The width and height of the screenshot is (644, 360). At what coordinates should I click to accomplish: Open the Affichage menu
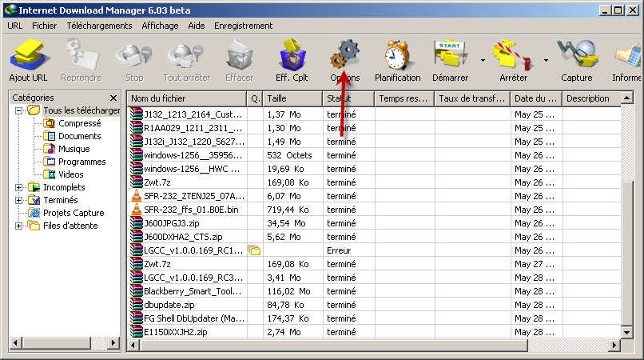pyautogui.click(x=160, y=26)
